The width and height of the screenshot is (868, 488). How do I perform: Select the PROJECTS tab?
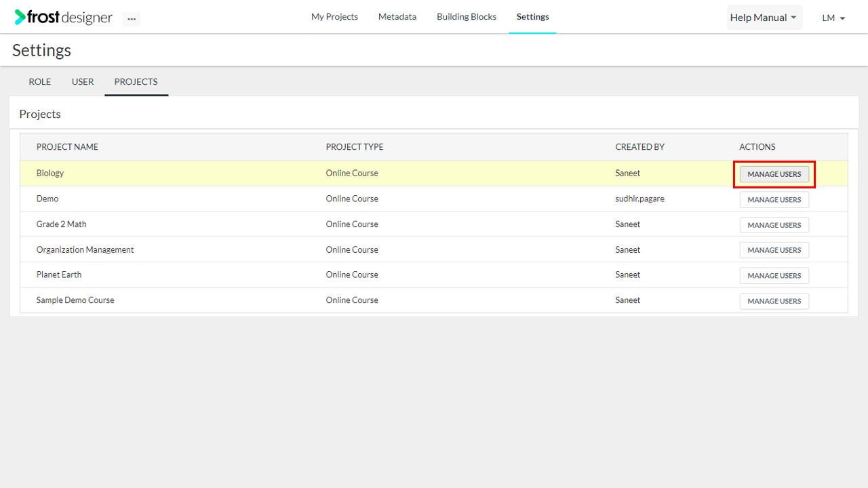[x=136, y=81]
